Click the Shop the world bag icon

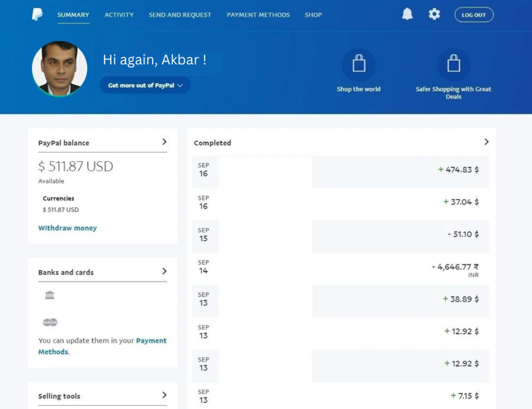(358, 64)
